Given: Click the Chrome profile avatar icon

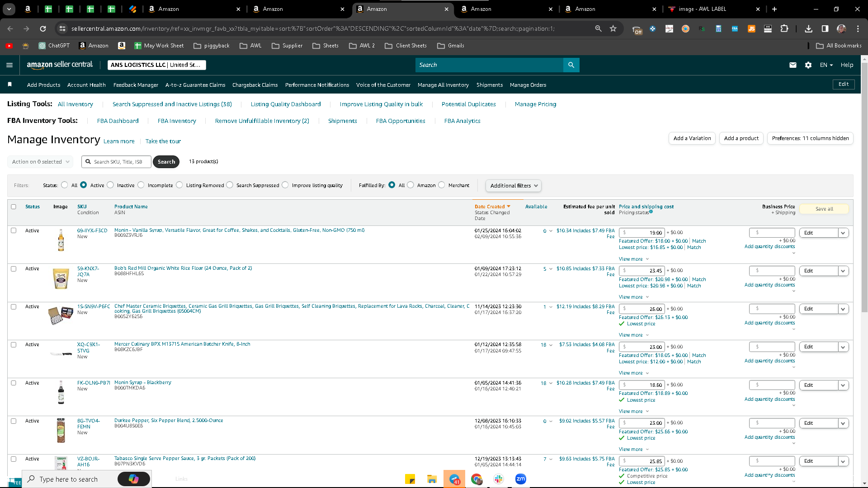Looking at the screenshot, I should (841, 28).
